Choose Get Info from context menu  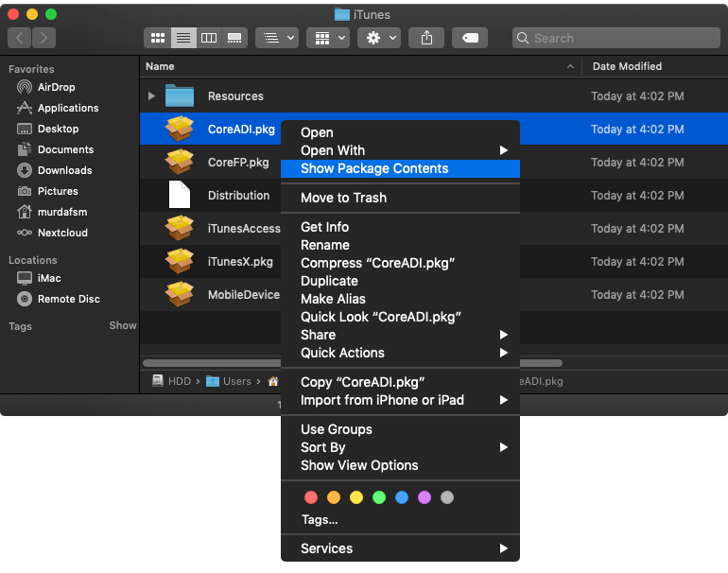[x=400, y=227]
